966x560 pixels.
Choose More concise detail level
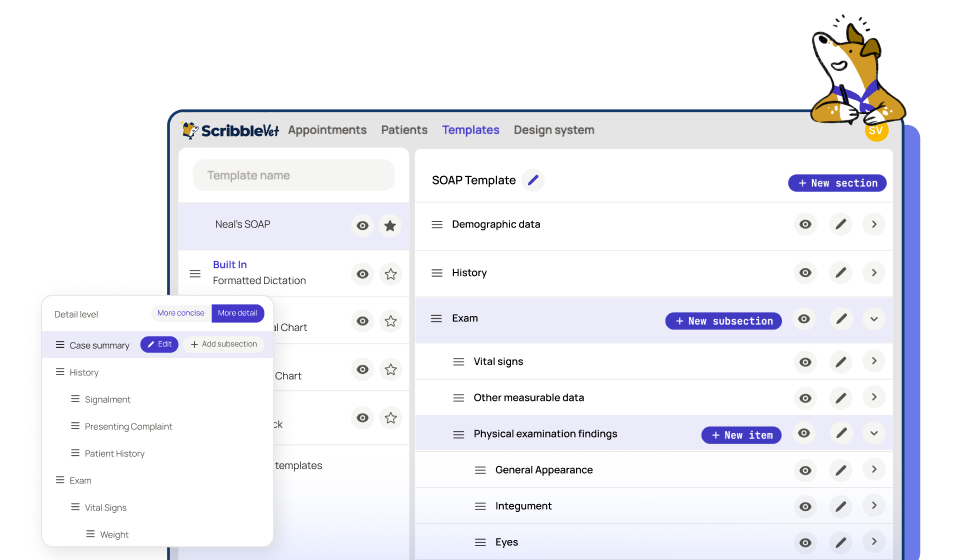click(181, 313)
